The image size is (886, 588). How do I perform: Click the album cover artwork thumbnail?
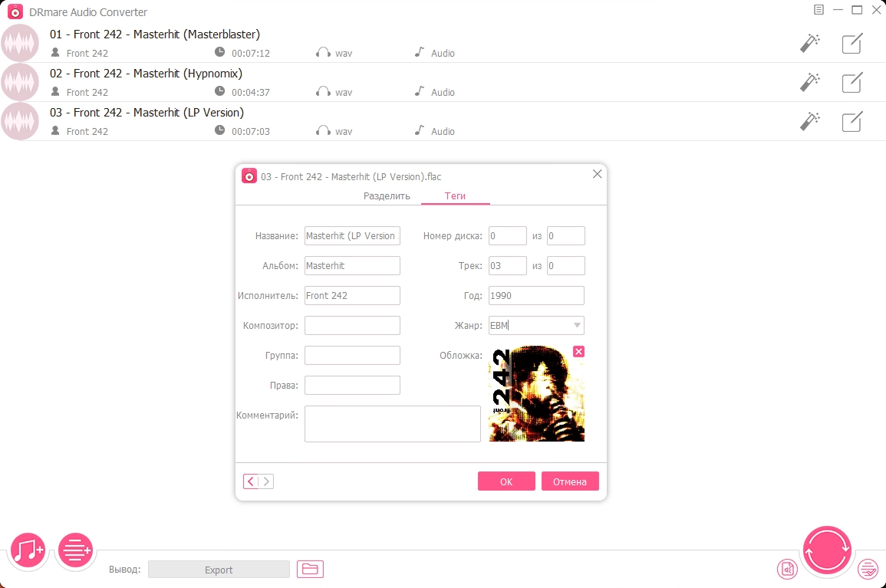(x=536, y=394)
